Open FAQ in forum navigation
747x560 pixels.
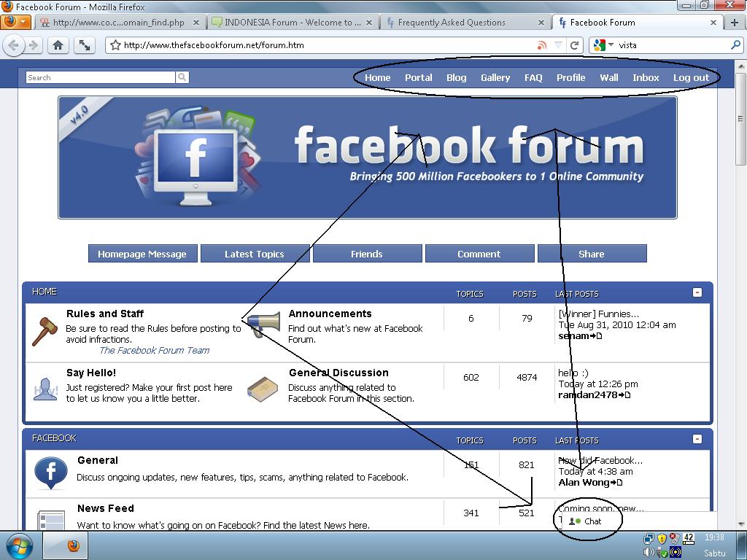pos(533,77)
